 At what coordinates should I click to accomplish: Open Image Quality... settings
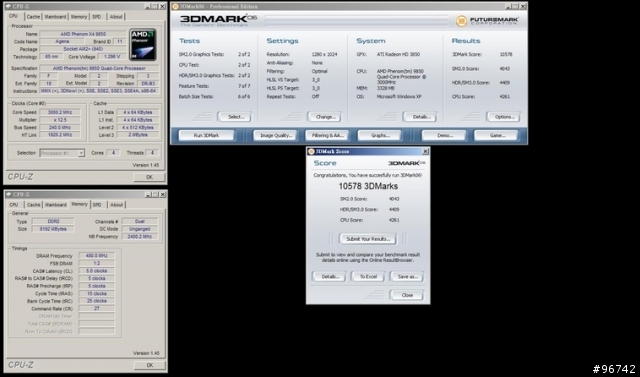(x=275, y=135)
